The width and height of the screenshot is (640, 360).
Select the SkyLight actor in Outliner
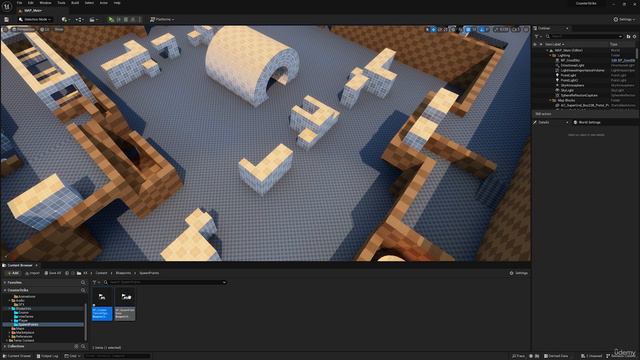point(567,90)
